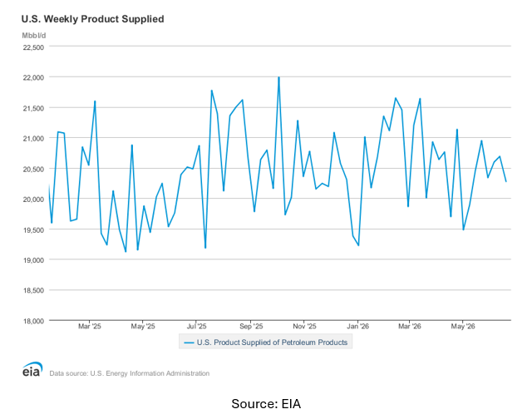This screenshot has width=532, height=419.
Task: Click the chart title U.S. Weekly Product Supplied
Action: click(92, 19)
